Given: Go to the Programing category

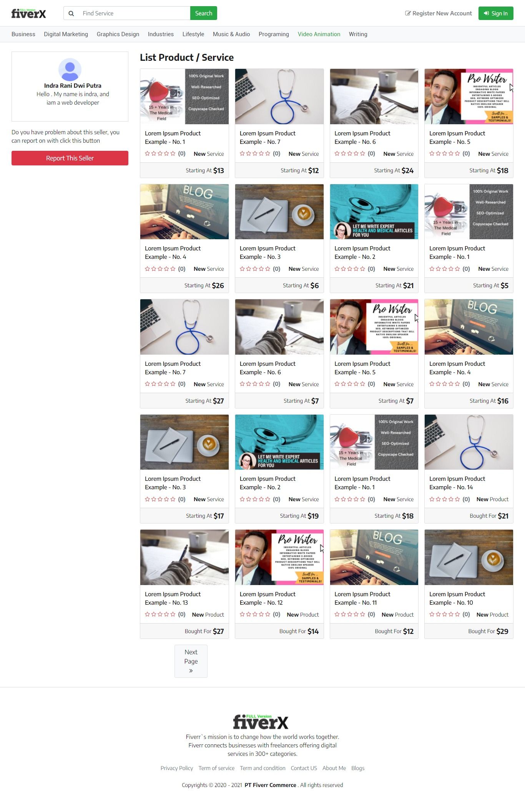Looking at the screenshot, I should [274, 34].
